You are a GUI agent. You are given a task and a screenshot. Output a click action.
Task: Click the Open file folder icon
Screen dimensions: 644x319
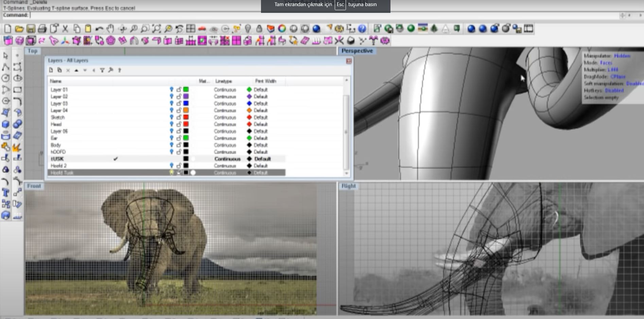(x=19, y=29)
